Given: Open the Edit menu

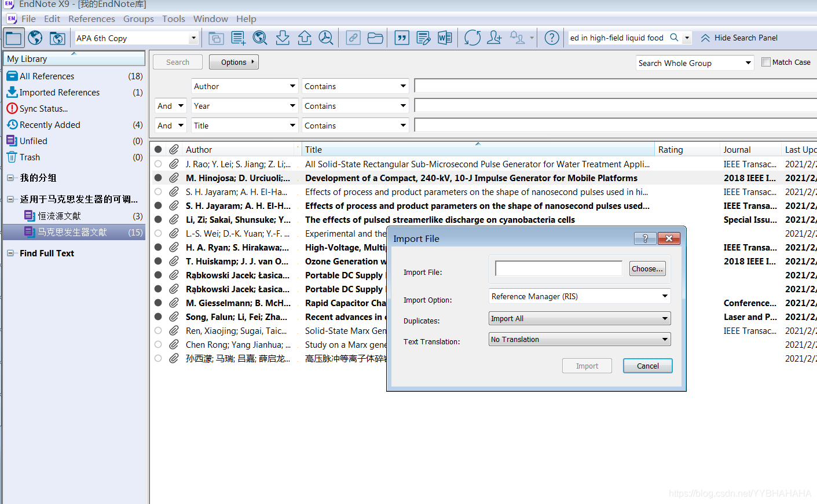Looking at the screenshot, I should [x=52, y=19].
